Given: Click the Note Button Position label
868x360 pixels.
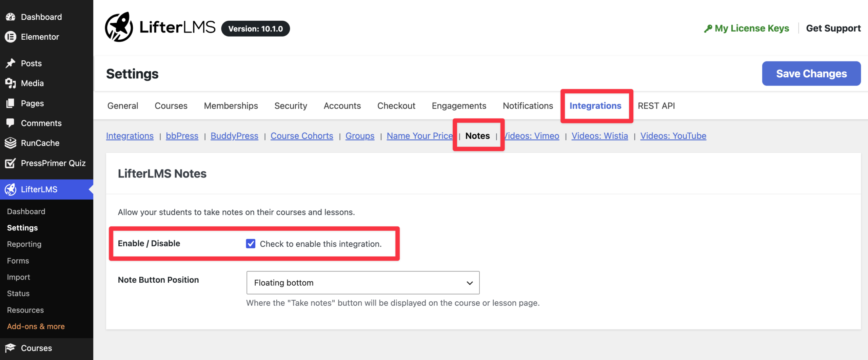Looking at the screenshot, I should pos(158,280).
